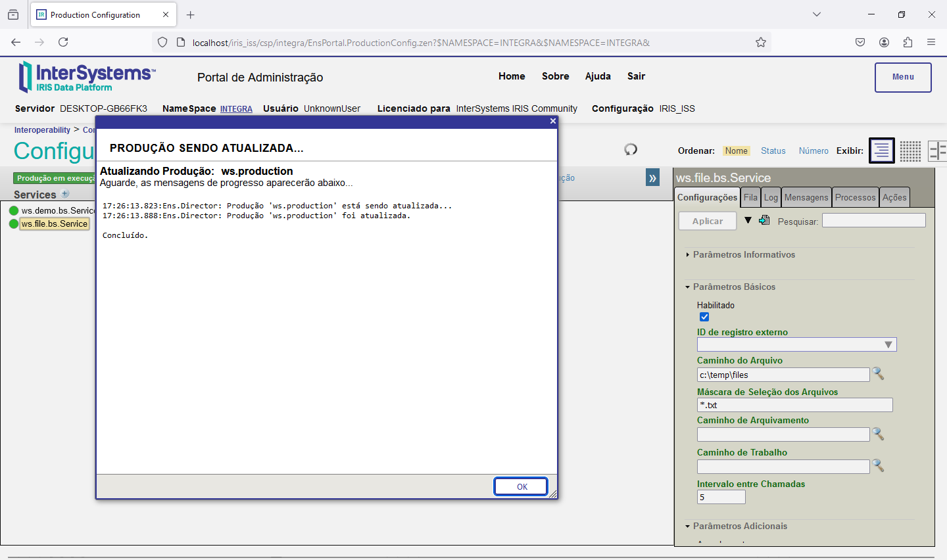Expand Parâmetros Informativos section
This screenshot has width=947, height=560.
pos(744,255)
